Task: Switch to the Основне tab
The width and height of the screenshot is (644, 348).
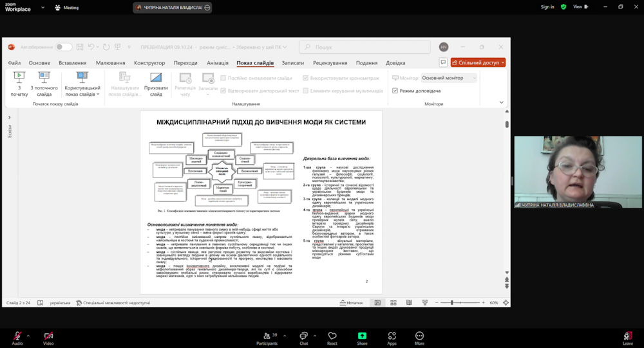Action: 39,63
